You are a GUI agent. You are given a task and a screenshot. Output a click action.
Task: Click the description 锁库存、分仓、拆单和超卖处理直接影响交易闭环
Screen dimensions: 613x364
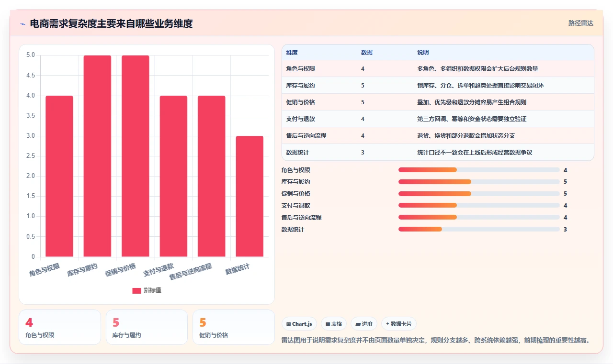pos(480,86)
